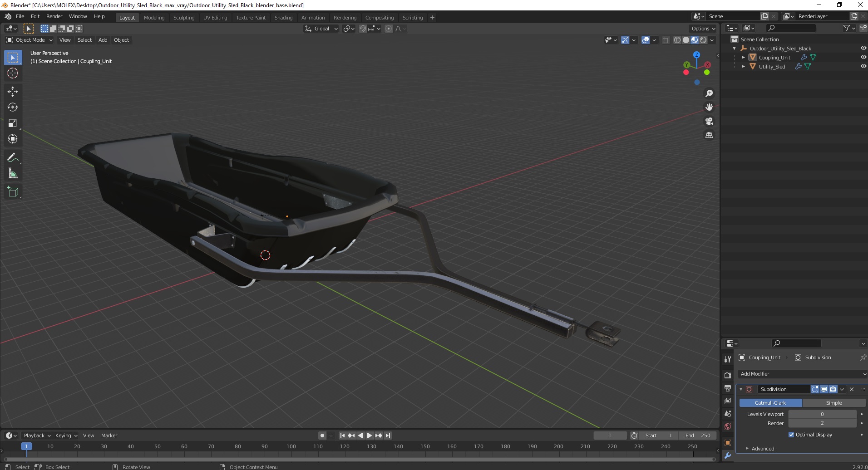Switch to the Modeling workspace tab
Screen dimensions: 868x470
(x=154, y=18)
